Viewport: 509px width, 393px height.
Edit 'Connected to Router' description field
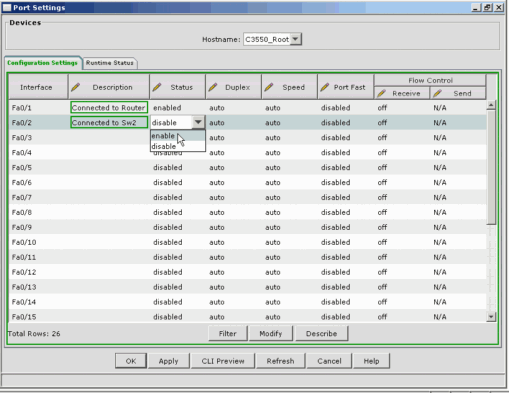coord(109,108)
